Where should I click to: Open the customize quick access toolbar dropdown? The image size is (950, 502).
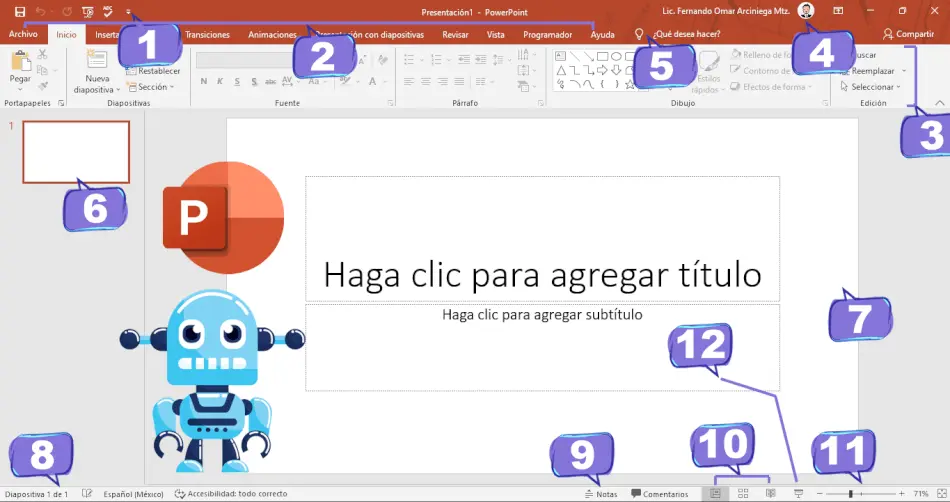pos(128,12)
